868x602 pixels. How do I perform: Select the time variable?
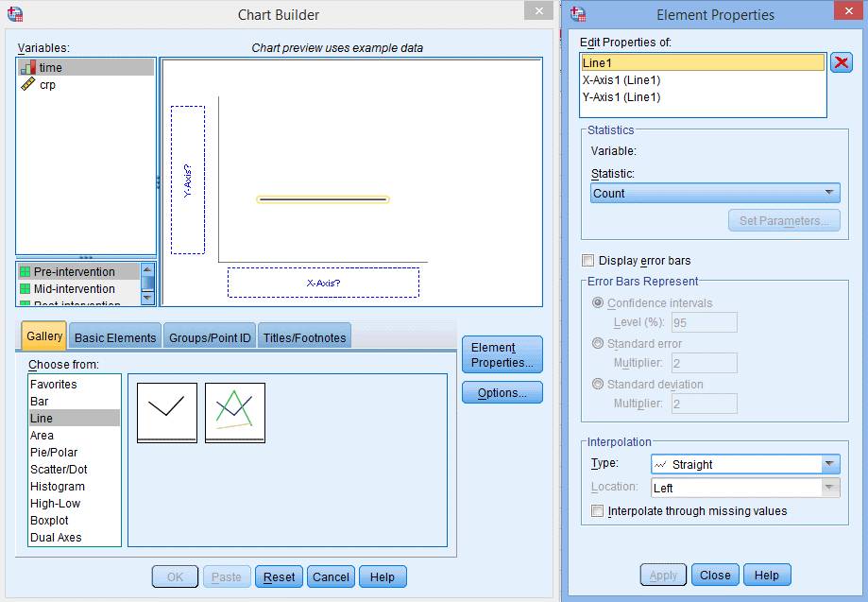86,67
